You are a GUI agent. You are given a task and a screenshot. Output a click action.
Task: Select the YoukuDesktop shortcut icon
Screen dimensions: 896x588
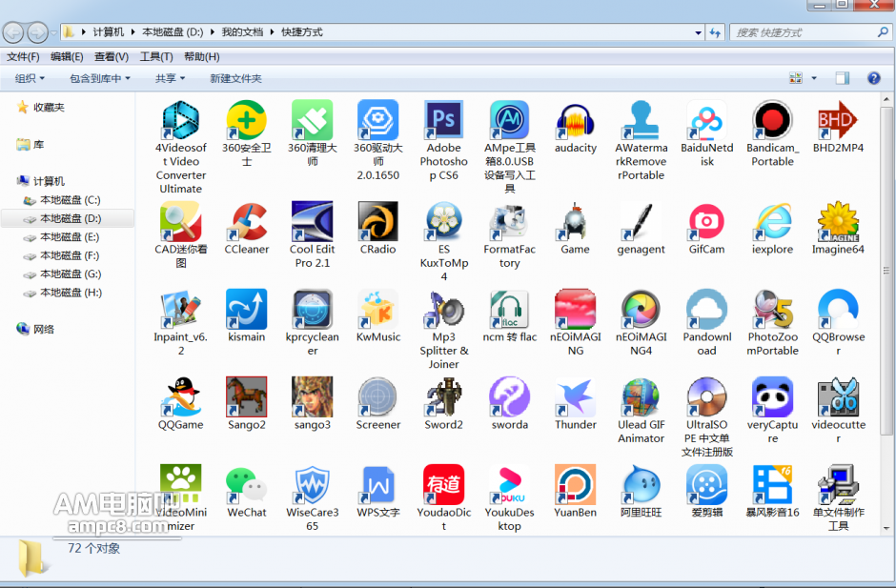510,484
